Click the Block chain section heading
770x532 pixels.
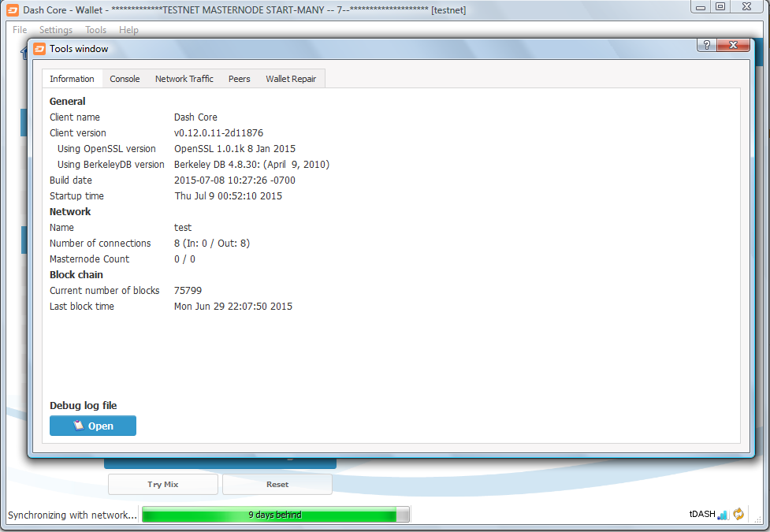coord(76,274)
